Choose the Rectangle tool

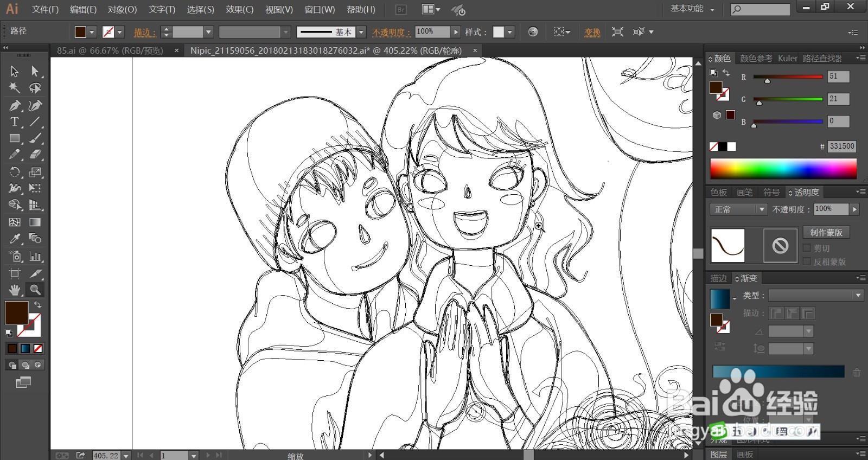pos(15,138)
